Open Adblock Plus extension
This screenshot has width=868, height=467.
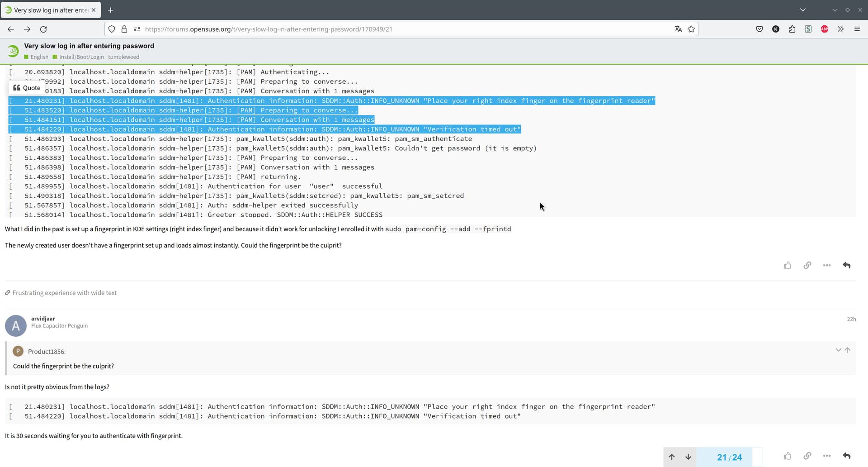(x=825, y=29)
